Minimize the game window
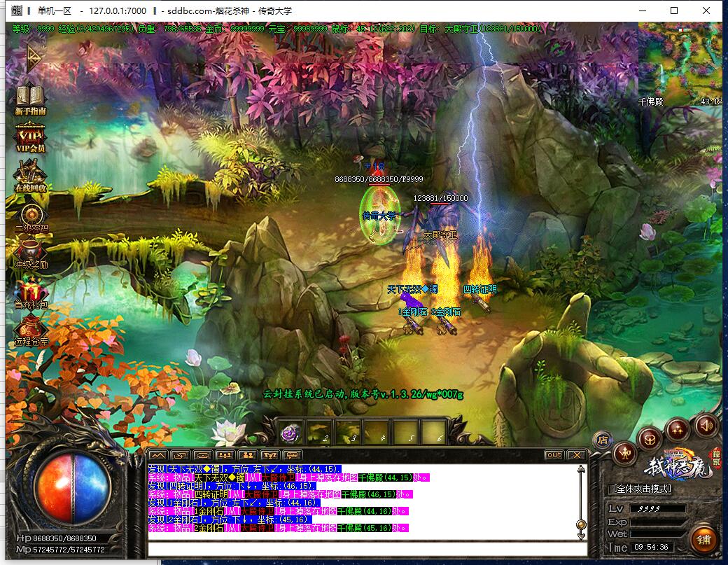The height and width of the screenshot is (565, 728). click(x=643, y=11)
